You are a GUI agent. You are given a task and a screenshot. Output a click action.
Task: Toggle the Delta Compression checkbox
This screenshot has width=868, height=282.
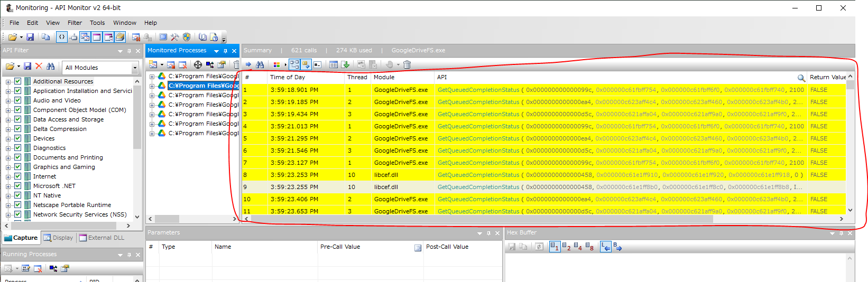17,129
